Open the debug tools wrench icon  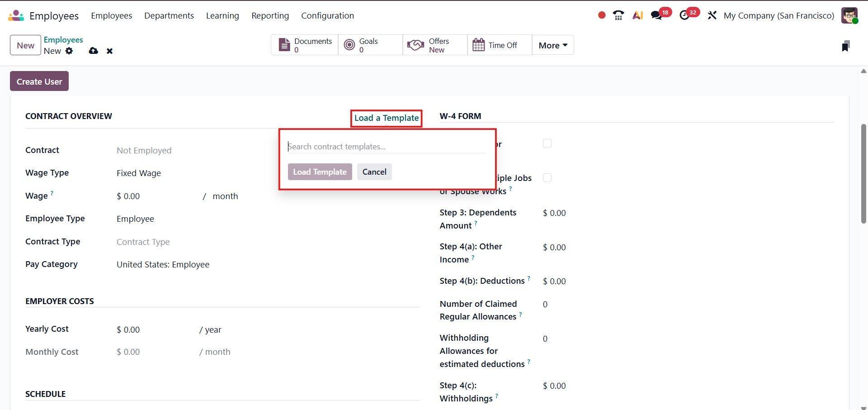coord(712,15)
